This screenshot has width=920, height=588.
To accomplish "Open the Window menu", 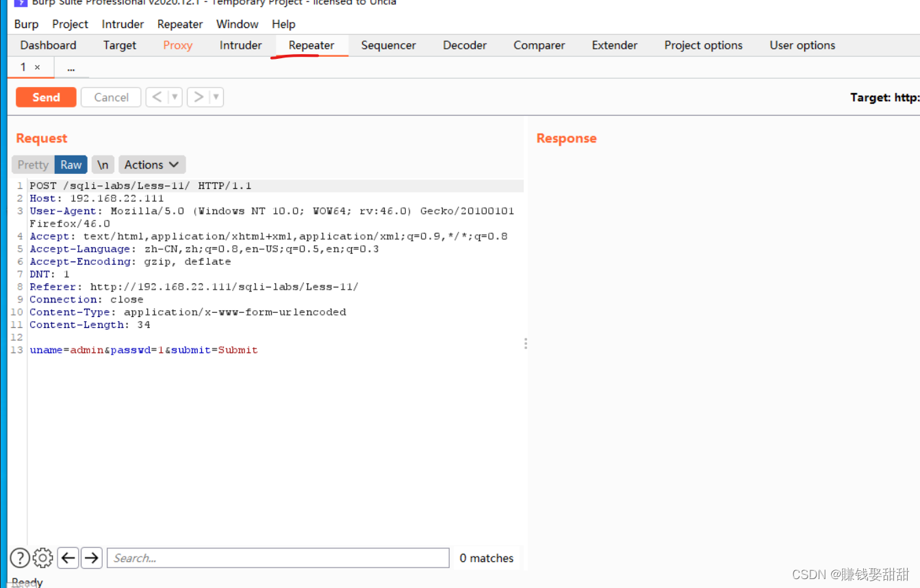I will pos(238,24).
